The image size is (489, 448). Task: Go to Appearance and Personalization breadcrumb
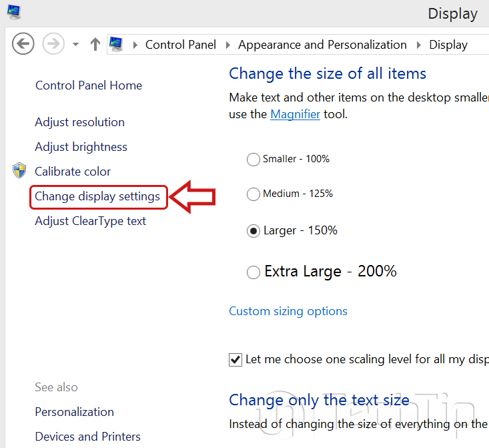(x=322, y=45)
